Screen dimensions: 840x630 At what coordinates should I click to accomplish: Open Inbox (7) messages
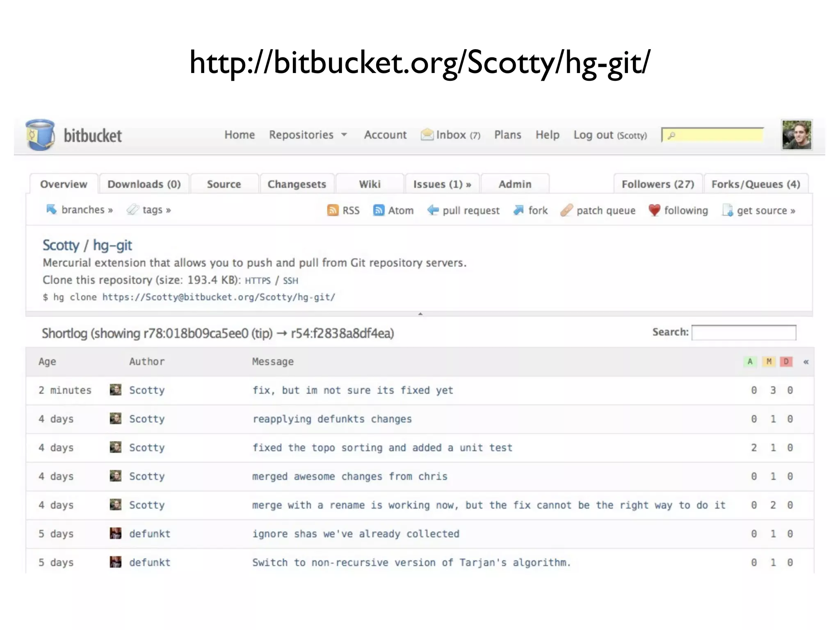pyautogui.click(x=458, y=135)
